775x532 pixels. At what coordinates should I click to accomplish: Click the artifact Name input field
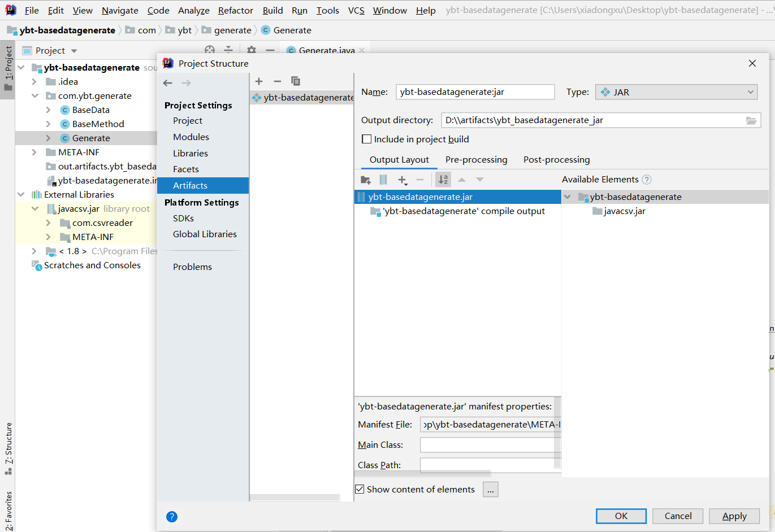coord(475,92)
